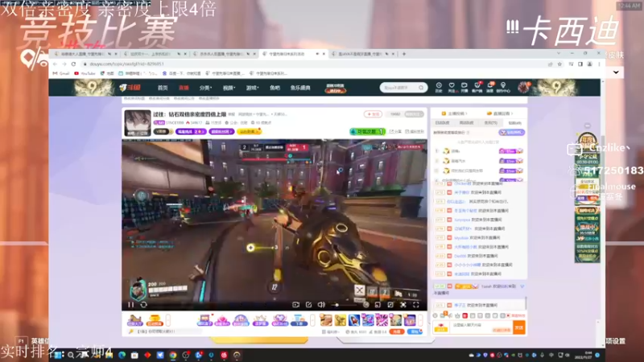Toggle theater mode in the player
The height and width of the screenshot is (362, 644).
click(x=390, y=305)
